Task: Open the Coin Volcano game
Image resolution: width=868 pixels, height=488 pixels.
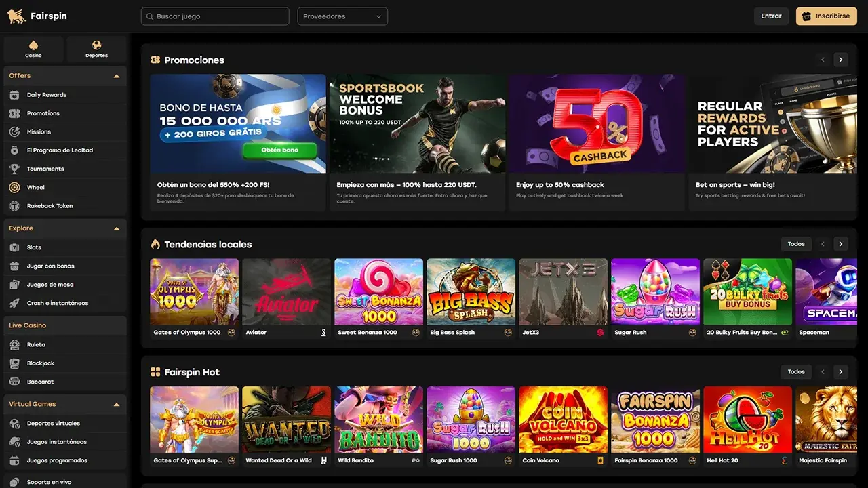Action: [x=563, y=420]
